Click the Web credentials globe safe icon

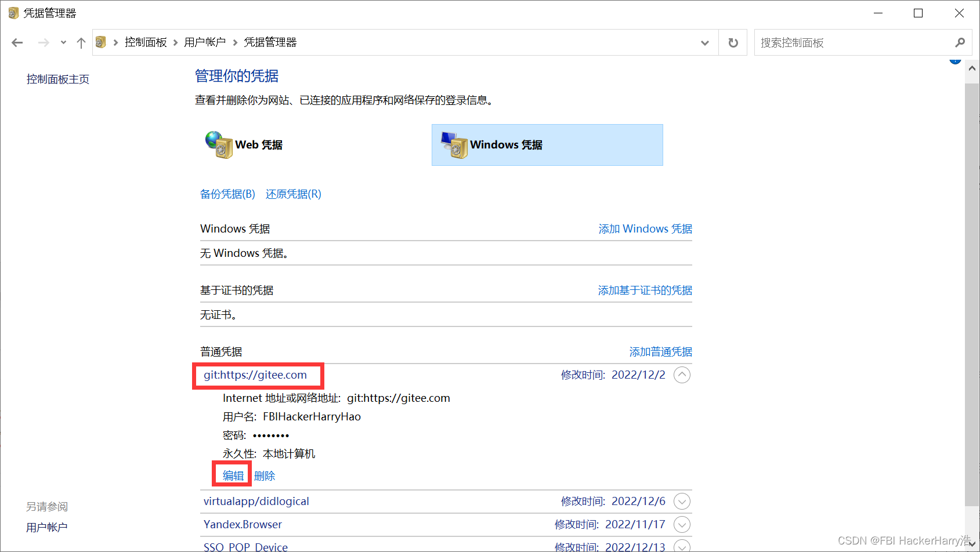(219, 145)
